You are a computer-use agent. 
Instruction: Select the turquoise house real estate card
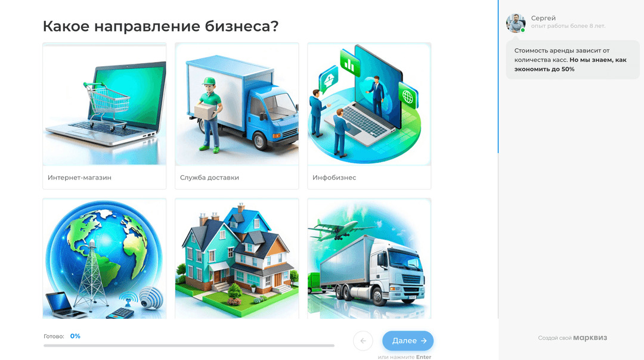point(237,259)
